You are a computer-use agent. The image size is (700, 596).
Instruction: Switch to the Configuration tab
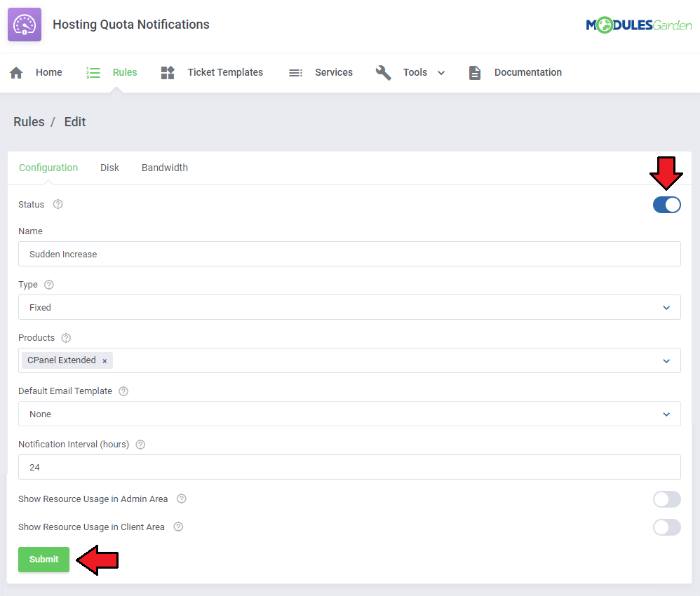tap(48, 168)
